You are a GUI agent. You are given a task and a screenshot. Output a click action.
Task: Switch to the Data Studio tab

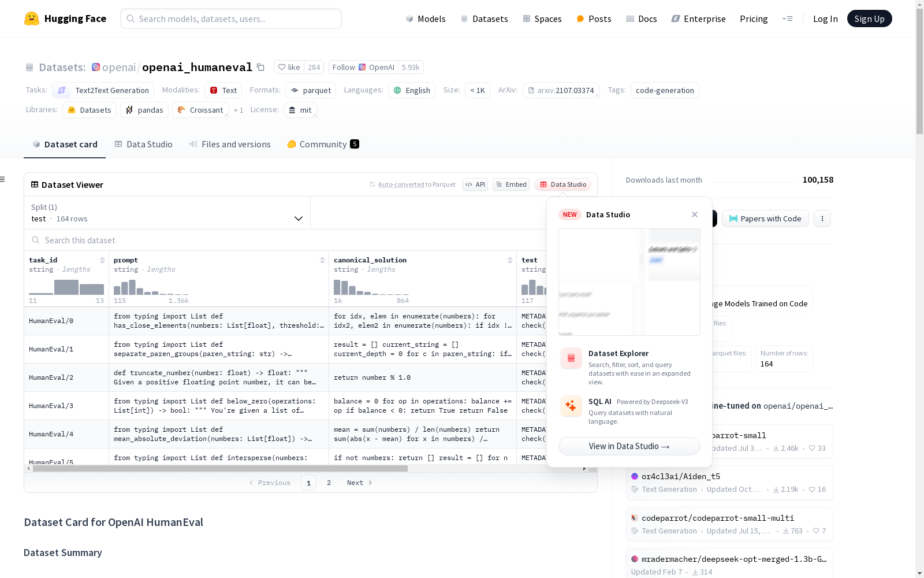coord(143,144)
